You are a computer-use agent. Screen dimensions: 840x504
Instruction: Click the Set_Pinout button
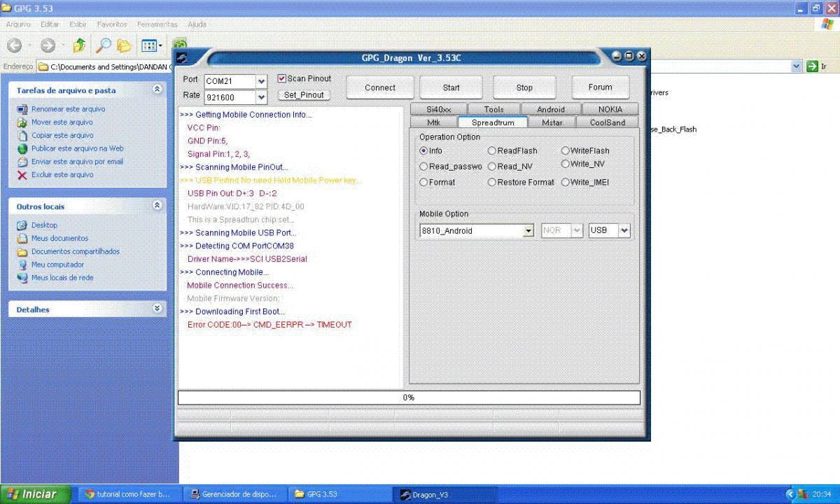tap(304, 95)
